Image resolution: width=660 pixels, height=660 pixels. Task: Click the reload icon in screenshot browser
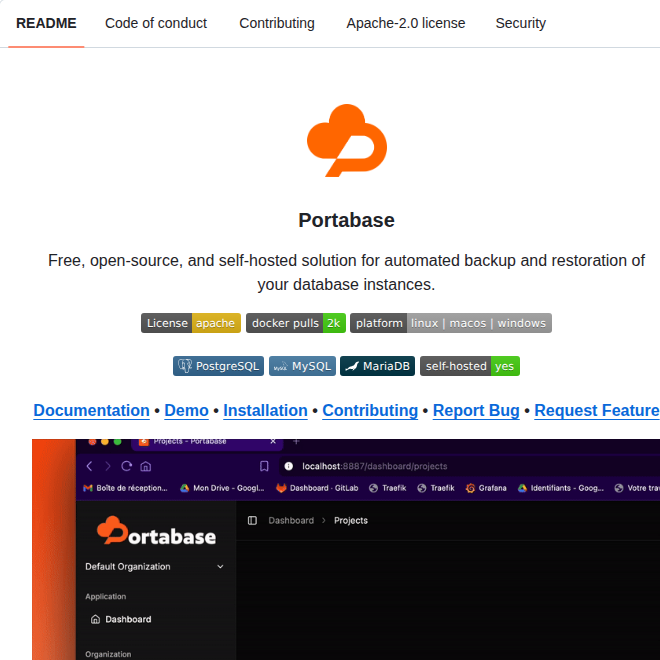coord(126,466)
